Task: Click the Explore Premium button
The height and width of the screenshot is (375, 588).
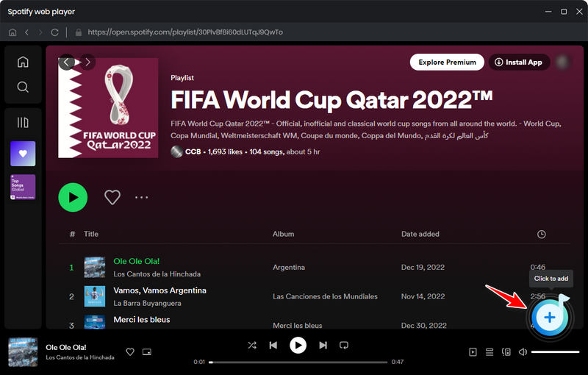Action: click(447, 63)
